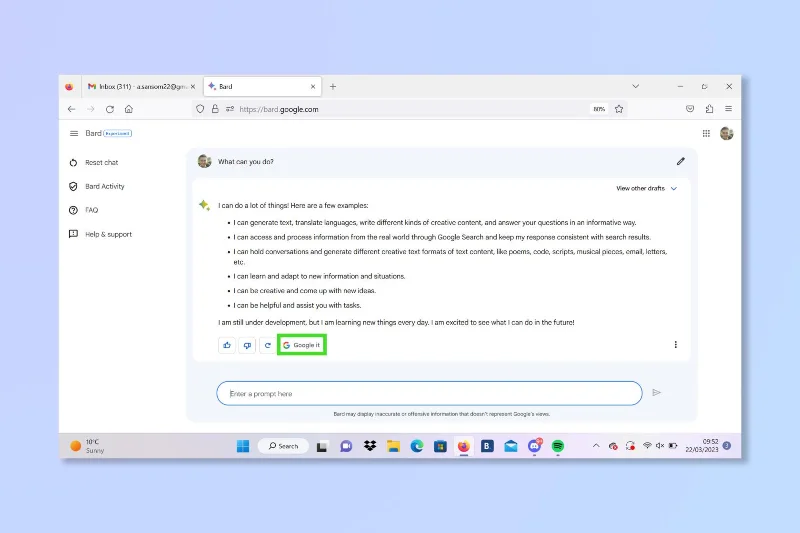Open the response three-dot options menu
The width and height of the screenshot is (800, 533).
point(676,345)
